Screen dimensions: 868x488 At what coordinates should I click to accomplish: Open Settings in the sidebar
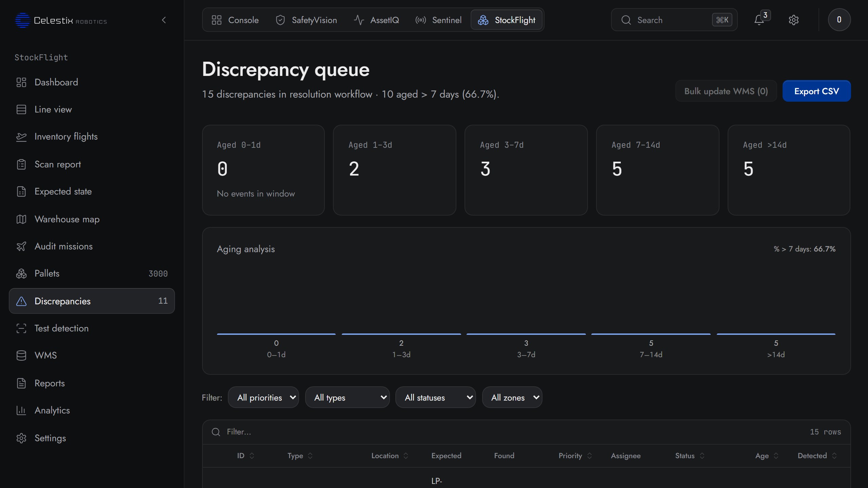(92, 438)
